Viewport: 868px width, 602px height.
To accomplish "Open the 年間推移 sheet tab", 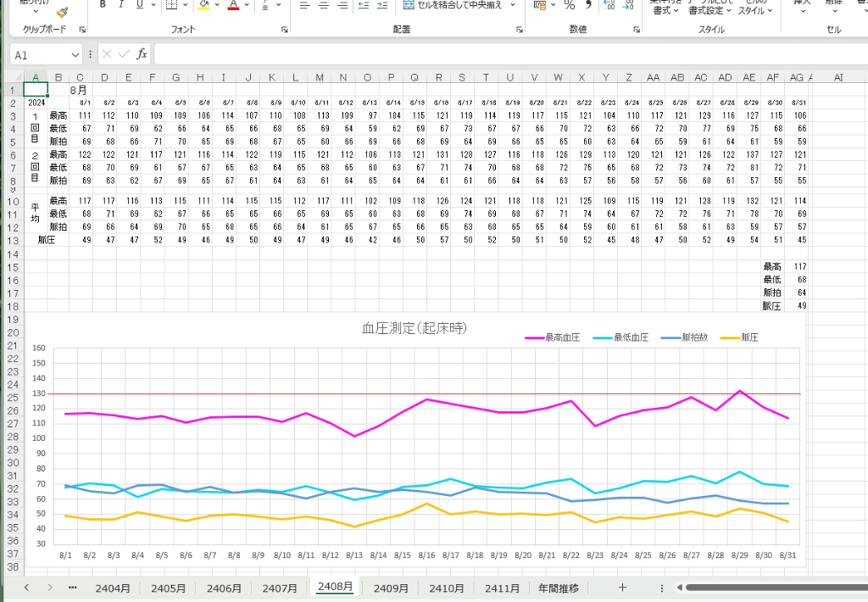I will [x=559, y=588].
